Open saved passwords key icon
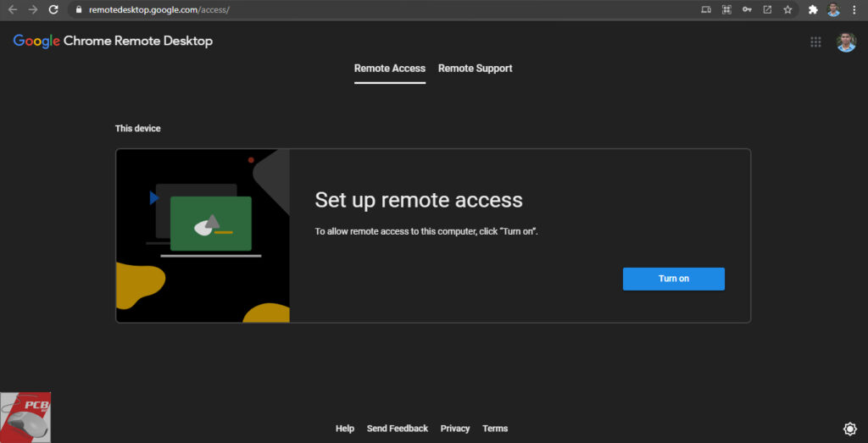 point(747,10)
